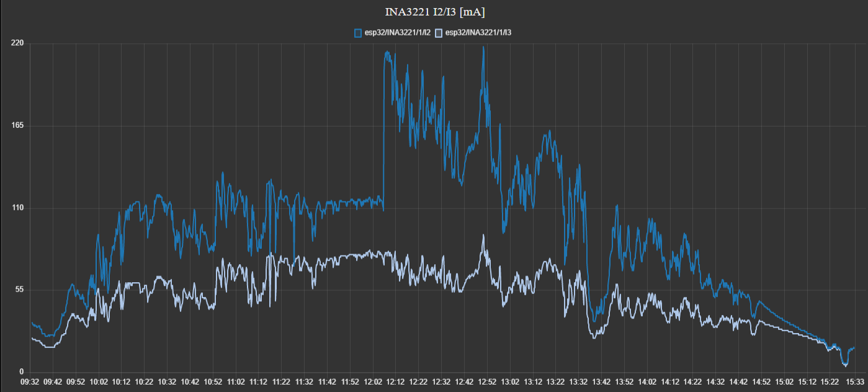Click the 11:42 time axis label
Screen dimensions: 868x392
pyautogui.click(x=327, y=383)
